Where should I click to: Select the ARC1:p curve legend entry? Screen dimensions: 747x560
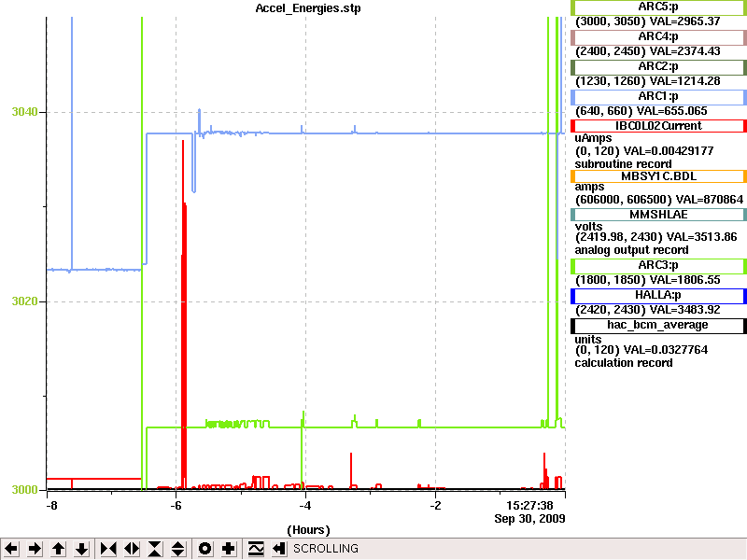pos(658,97)
